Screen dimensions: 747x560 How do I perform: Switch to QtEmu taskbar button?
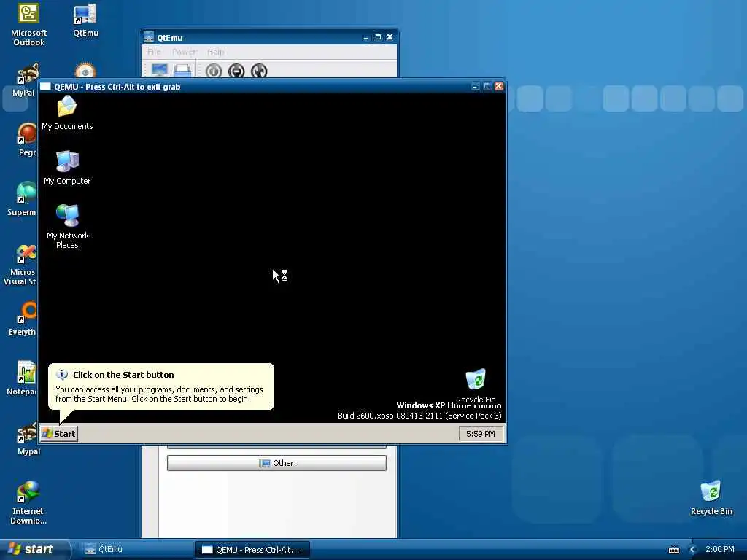[x=135, y=550]
